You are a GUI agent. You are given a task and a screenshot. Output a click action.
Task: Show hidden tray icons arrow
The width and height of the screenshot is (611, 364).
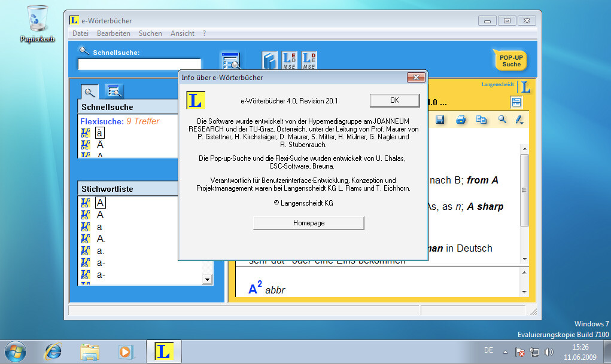point(506,352)
